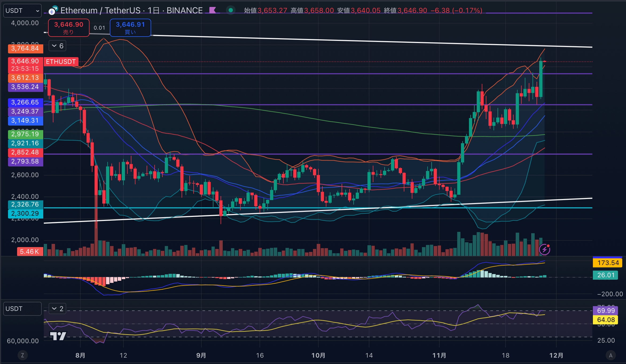The width and height of the screenshot is (626, 364).
Task: Click the 3,266.65 blue price label
Action: click(25, 102)
